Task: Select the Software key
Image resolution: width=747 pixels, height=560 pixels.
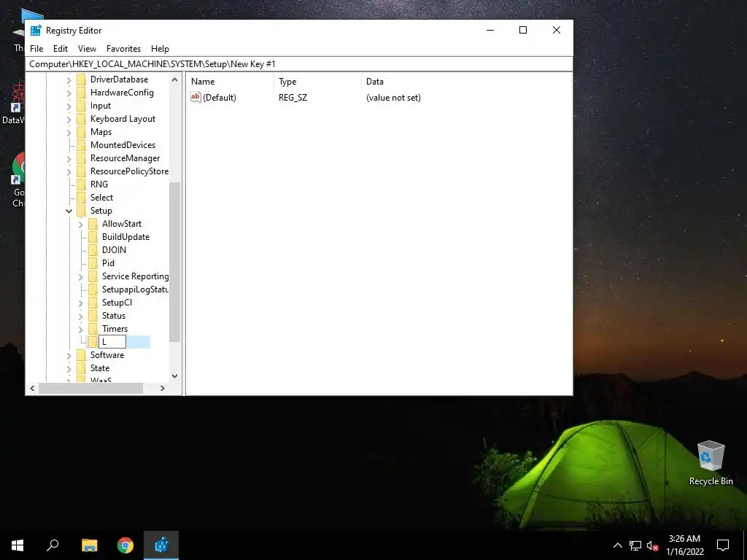Action: [x=107, y=355]
